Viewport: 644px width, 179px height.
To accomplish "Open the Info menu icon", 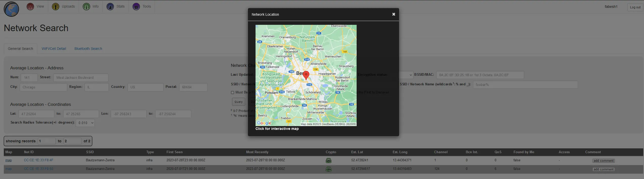I will click(x=86, y=7).
